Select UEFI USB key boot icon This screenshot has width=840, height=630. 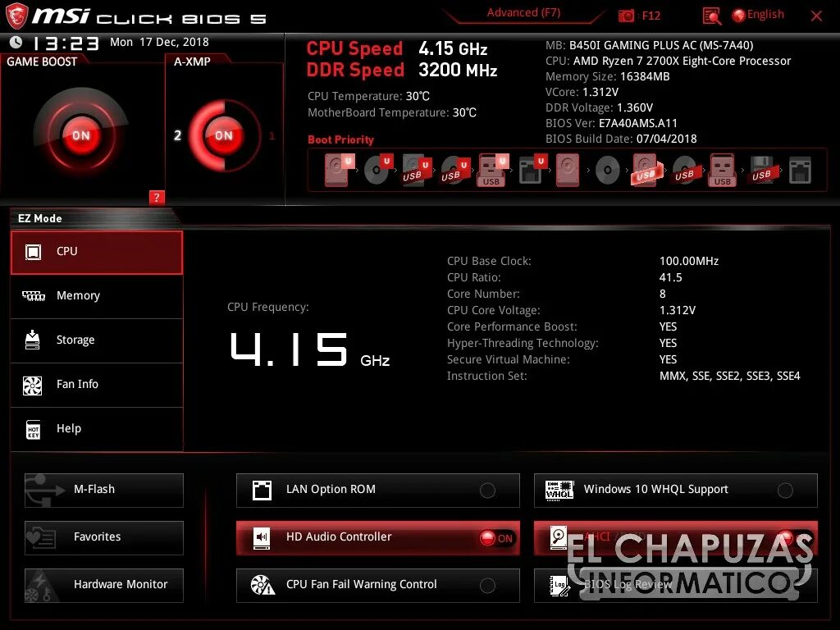coord(492,171)
